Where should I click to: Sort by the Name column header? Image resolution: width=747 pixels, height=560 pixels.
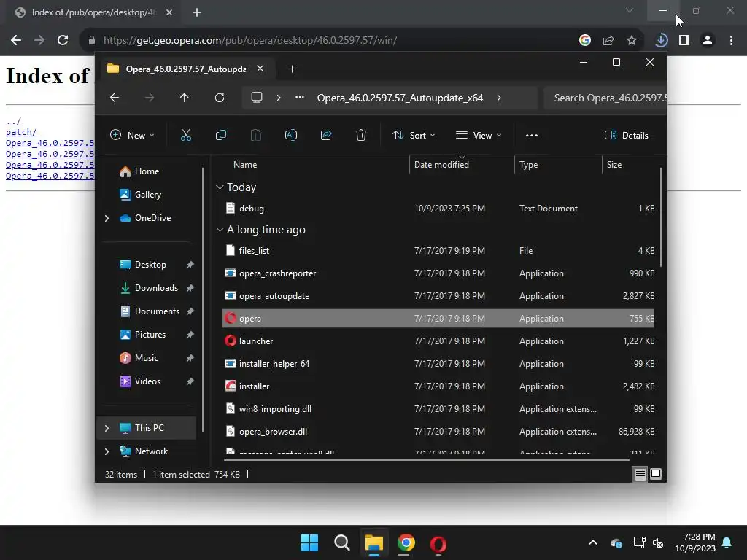click(245, 165)
